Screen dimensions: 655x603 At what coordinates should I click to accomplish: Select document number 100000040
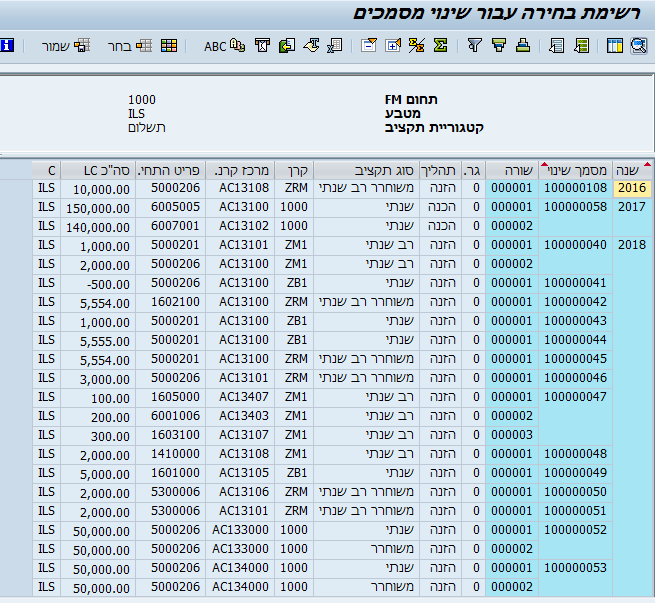[x=576, y=245]
